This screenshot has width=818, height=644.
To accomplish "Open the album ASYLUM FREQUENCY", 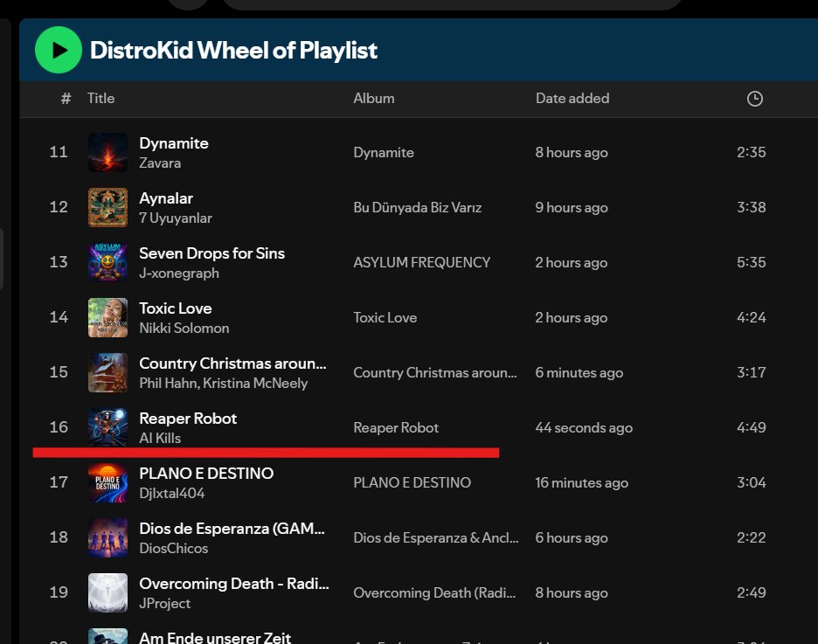I will [421, 262].
